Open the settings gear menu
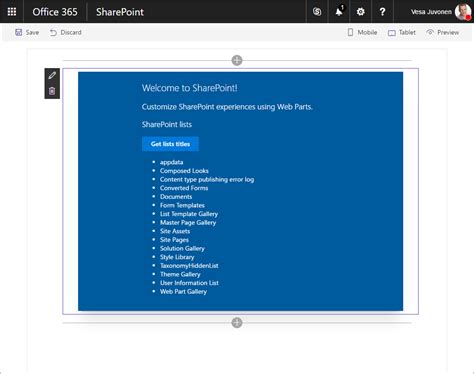Image resolution: width=474 pixels, height=374 pixels. click(x=361, y=12)
